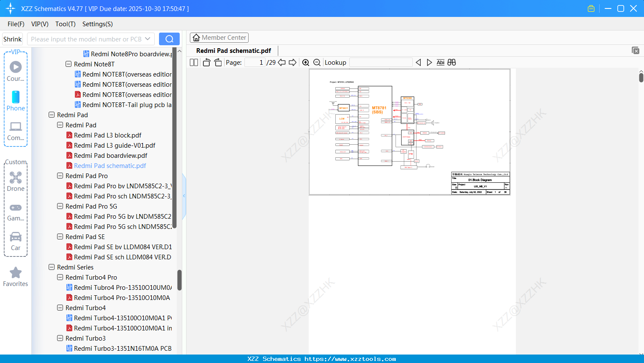Image resolution: width=644 pixels, height=363 pixels.
Task: Open the binoculars search tool
Action: (x=451, y=62)
